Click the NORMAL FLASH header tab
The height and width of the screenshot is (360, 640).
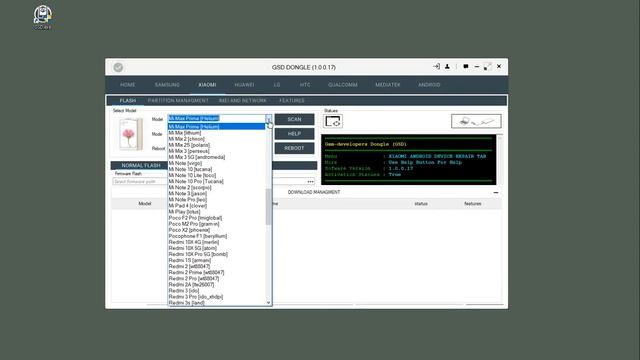pyautogui.click(x=141, y=165)
